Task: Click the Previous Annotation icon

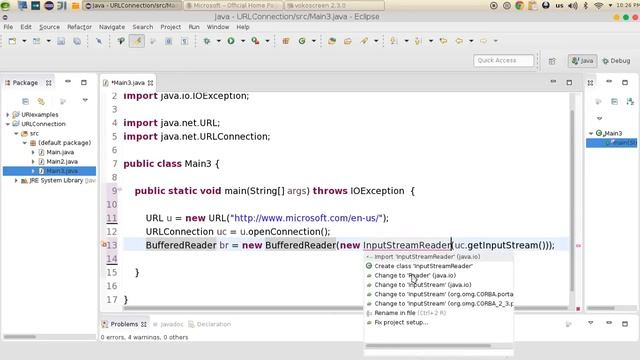Action: tap(418, 41)
